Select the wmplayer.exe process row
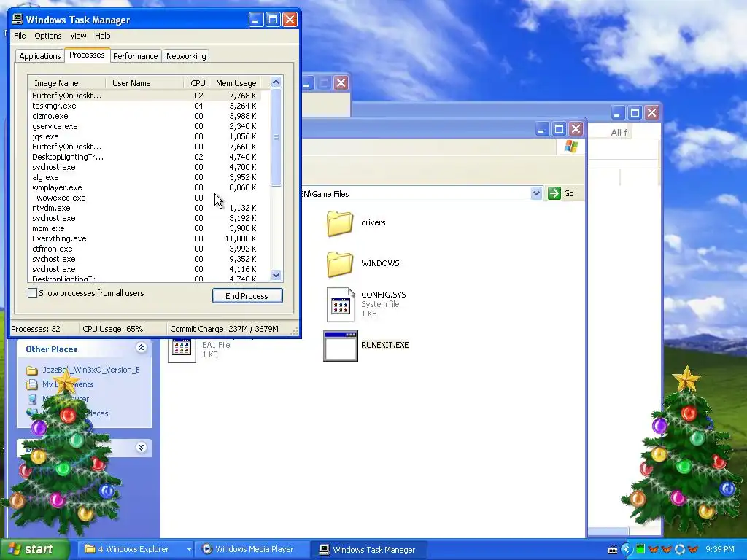 144,187
